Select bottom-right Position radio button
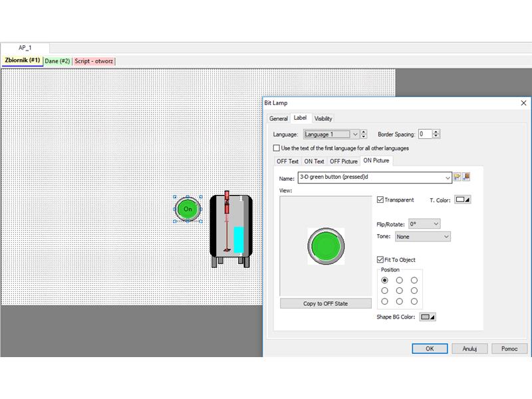 pyautogui.click(x=414, y=301)
